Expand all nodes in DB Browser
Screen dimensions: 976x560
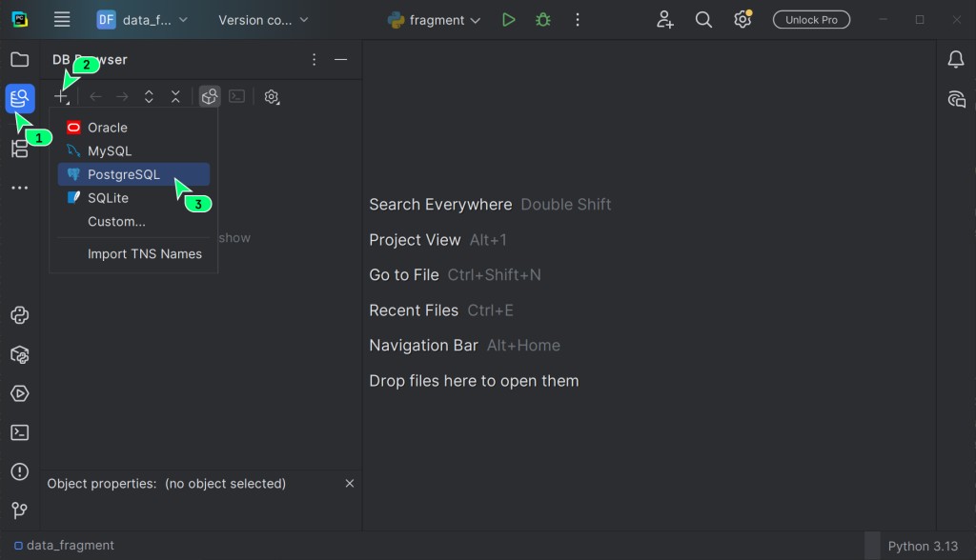coord(149,96)
